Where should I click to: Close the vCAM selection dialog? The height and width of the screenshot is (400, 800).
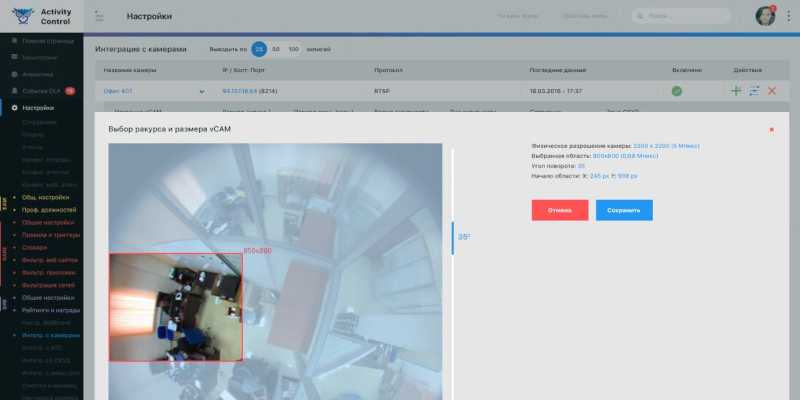coord(771,130)
